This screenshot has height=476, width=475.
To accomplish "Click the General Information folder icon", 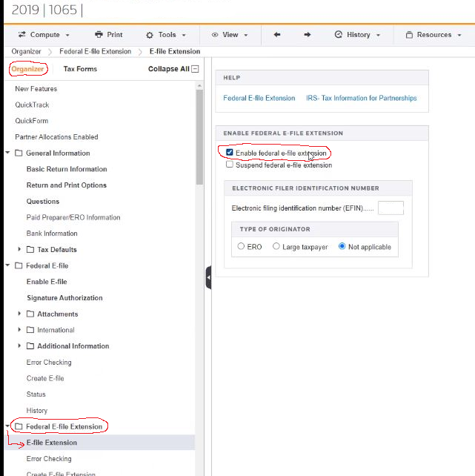I will tap(19, 153).
